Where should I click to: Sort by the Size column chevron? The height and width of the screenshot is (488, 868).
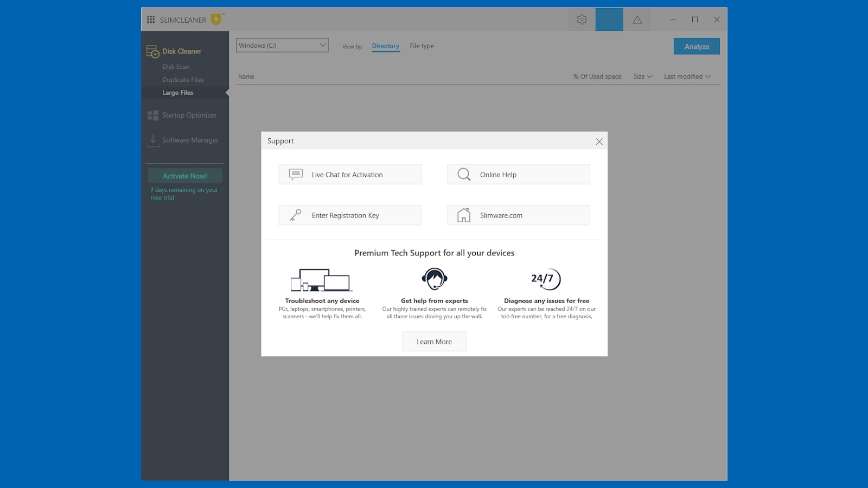point(649,76)
